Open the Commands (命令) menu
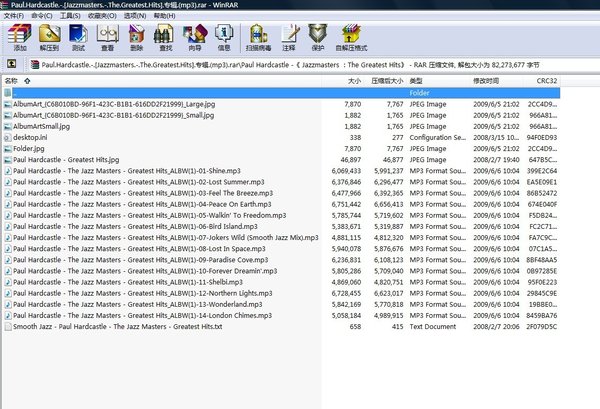Viewport: 600px width, 409px height. [x=42, y=16]
